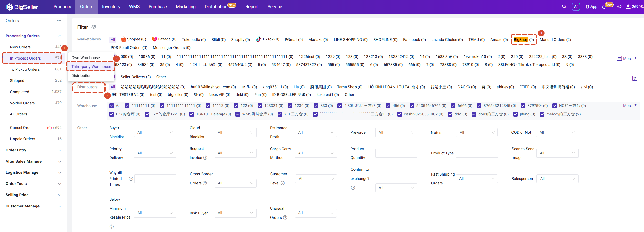Viewport: 644px width, 232px height.
Task: Open Customer Level help icon
Action: coord(283,183)
